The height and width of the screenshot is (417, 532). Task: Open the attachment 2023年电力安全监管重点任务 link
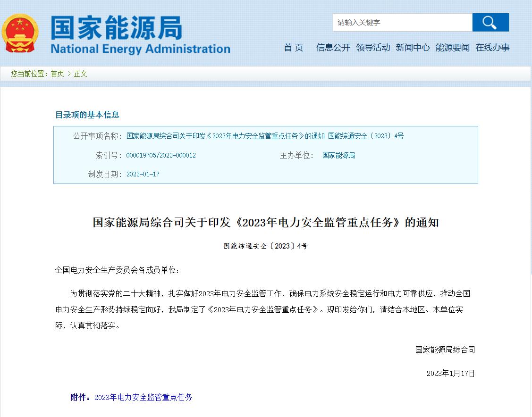[x=143, y=397]
